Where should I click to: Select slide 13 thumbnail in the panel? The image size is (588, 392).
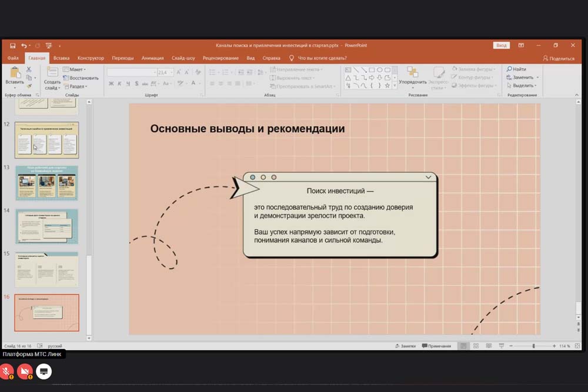click(x=47, y=183)
